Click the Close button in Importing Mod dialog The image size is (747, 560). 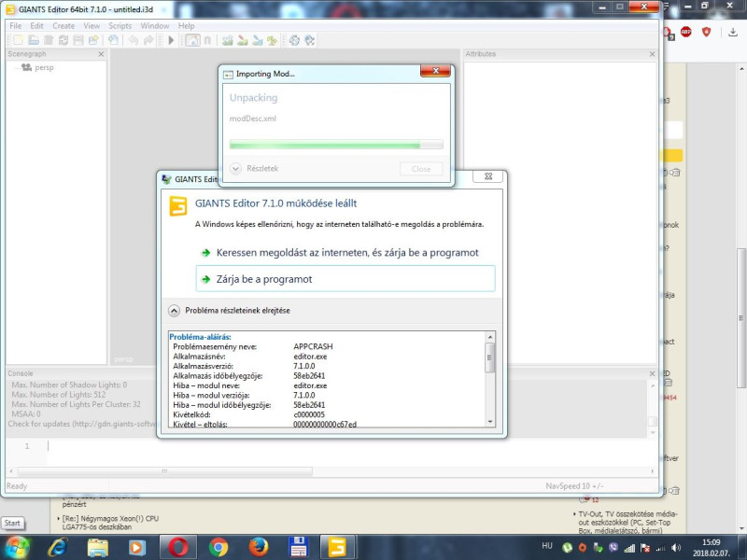(x=421, y=169)
